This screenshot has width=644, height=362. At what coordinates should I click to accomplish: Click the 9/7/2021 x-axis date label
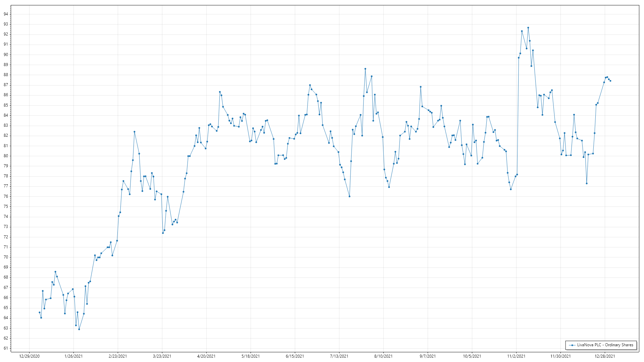[x=428, y=356]
